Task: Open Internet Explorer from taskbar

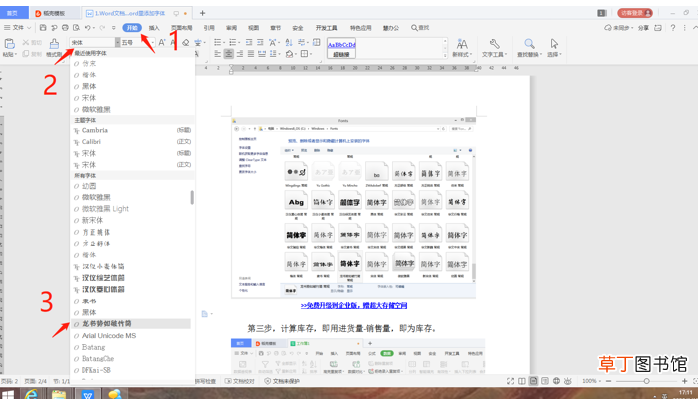Action: click(x=31, y=394)
